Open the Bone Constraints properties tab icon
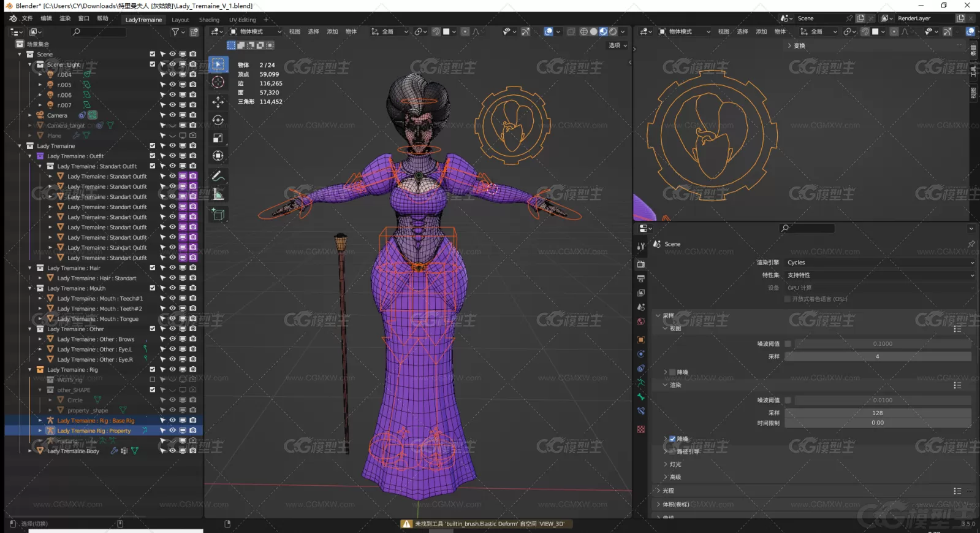Viewport: 980px width, 533px height. pos(641,412)
